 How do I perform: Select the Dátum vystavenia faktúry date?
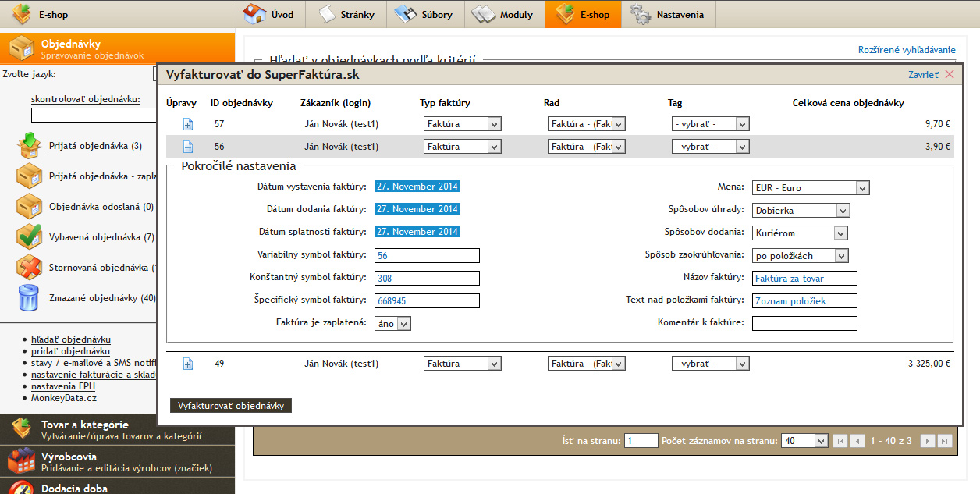417,187
